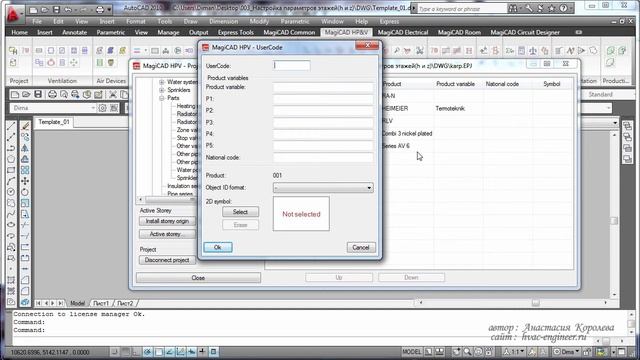Toggle Snap Mode in the status bar
Viewport: 640px width, 360px height.
click(115, 352)
